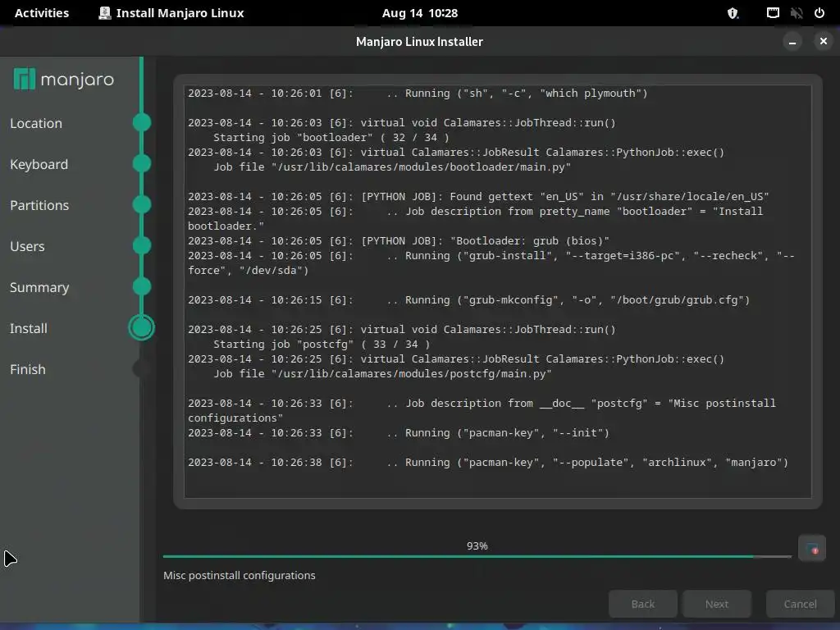Click the log line 'Starting job "bootloader" ( 32 / 34 )'
This screenshot has width=840, height=630.
coord(331,138)
